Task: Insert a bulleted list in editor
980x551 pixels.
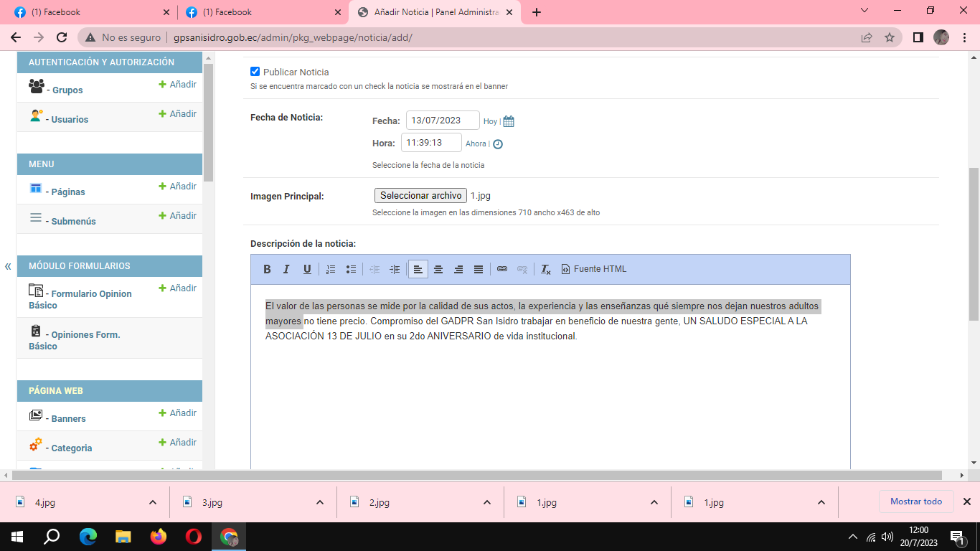Action: [351, 270]
